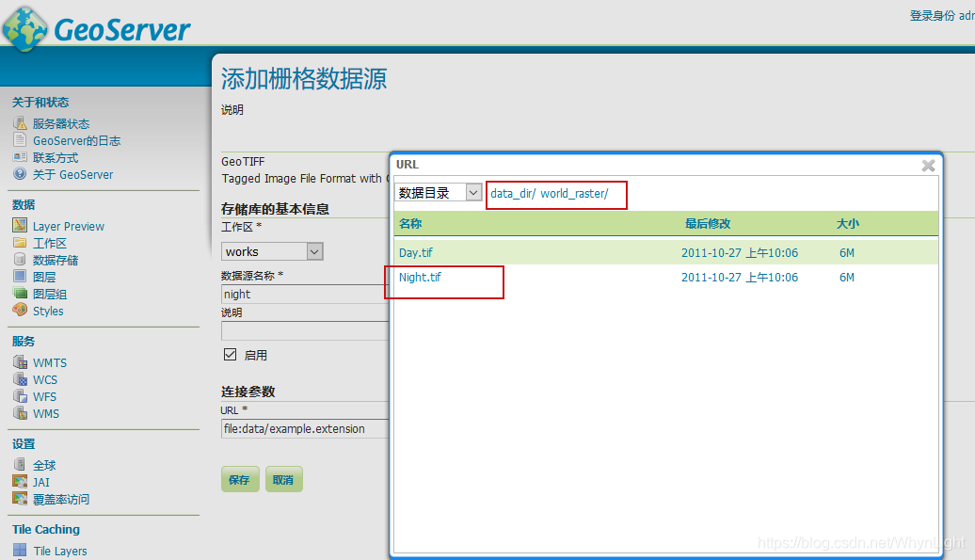
Task: Click the empty 说明 description field
Action: tap(305, 330)
